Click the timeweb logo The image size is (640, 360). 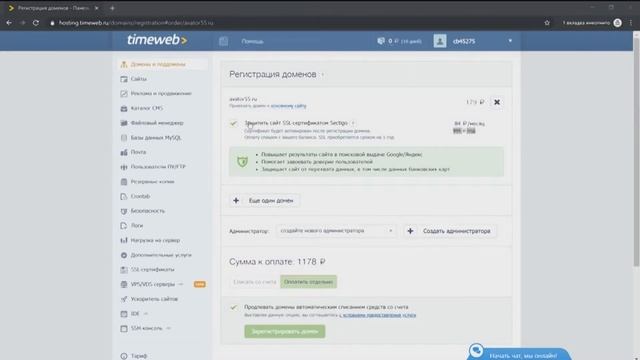tap(157, 40)
